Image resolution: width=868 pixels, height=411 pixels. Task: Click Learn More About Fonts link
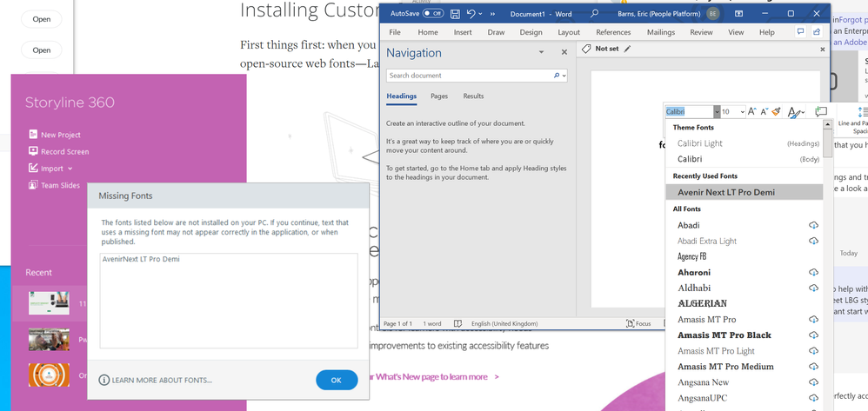(x=156, y=380)
